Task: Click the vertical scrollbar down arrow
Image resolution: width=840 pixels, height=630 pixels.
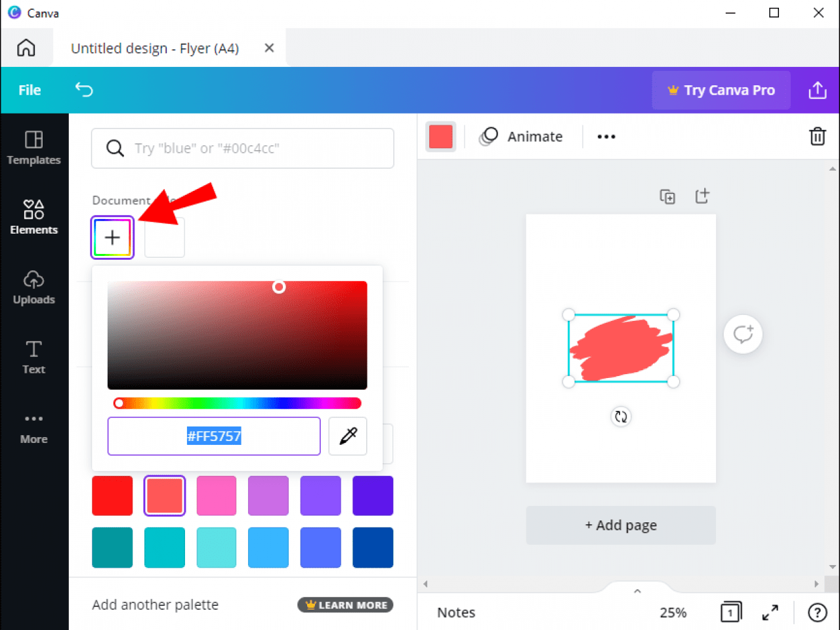Action: tap(833, 567)
